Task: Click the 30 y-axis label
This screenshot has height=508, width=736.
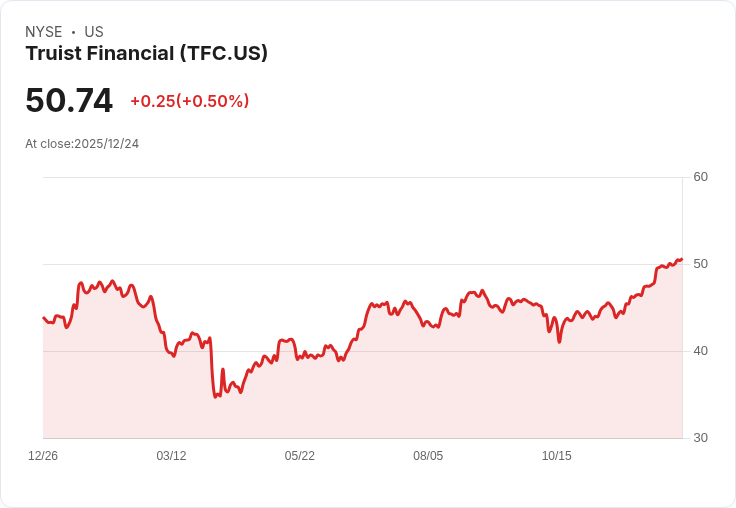Action: tap(700, 438)
